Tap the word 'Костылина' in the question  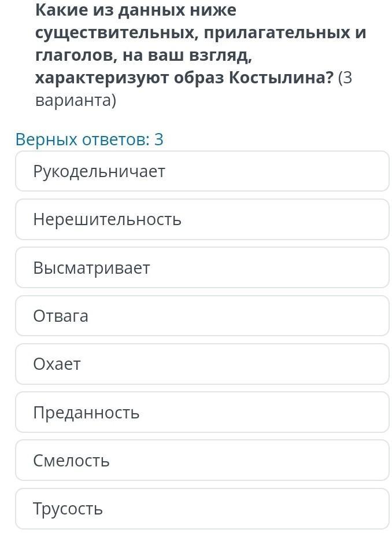coord(281,78)
